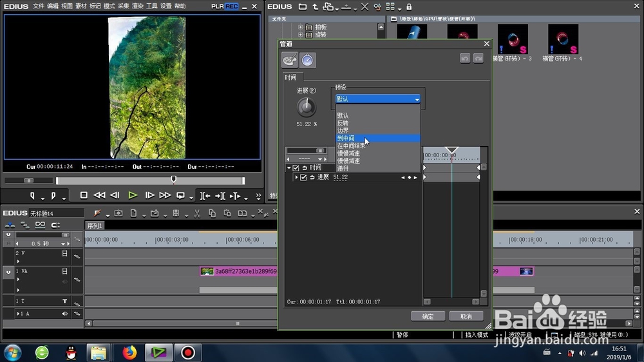644x362 pixels.
Task: Go to previous keyframe on 进展 row
Action: [x=403, y=178]
